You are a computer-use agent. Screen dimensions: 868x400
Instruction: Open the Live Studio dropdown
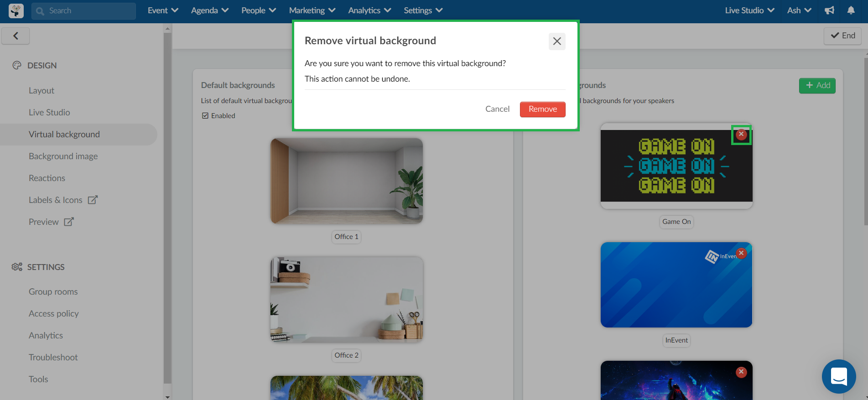[749, 10]
